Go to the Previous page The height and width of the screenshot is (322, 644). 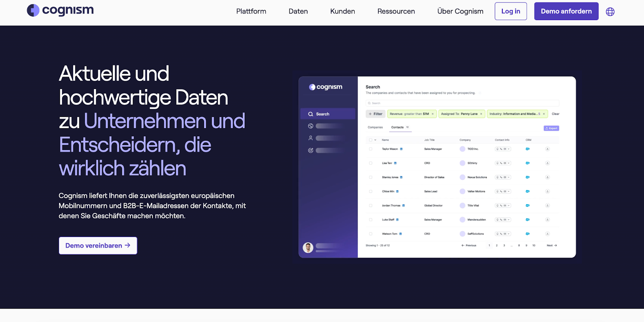pos(469,245)
